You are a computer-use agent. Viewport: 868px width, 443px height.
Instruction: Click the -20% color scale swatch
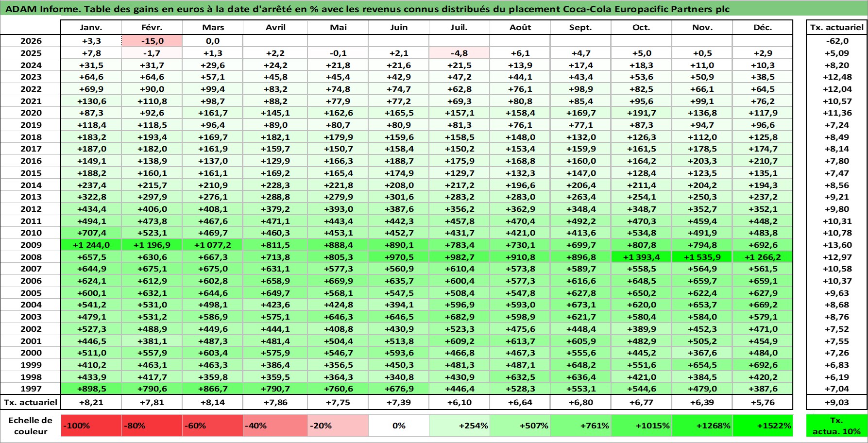click(x=338, y=426)
